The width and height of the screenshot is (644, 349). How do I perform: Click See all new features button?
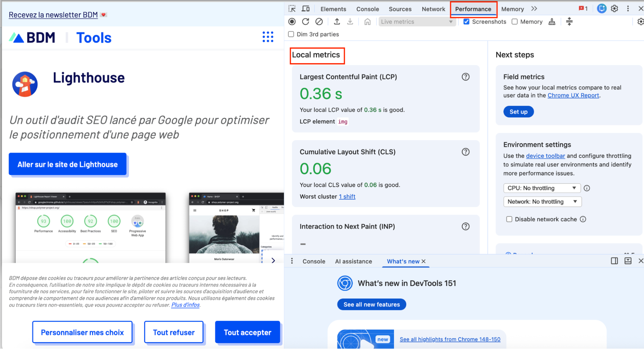click(x=371, y=304)
